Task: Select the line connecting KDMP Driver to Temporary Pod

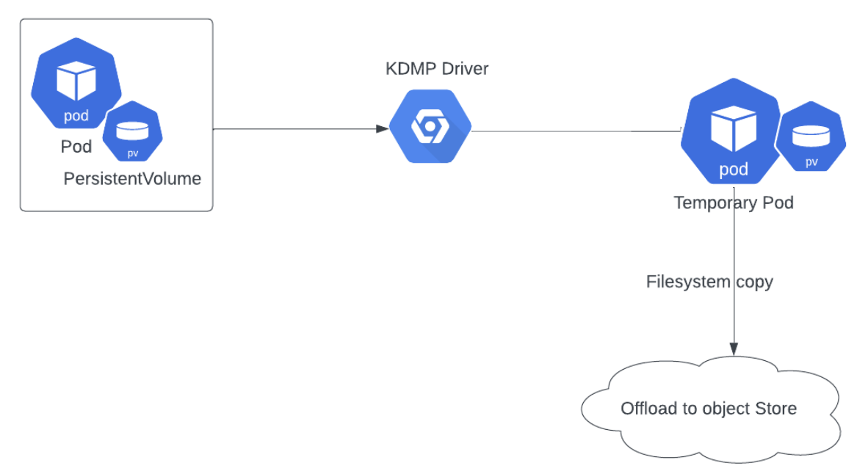Action: [573, 131]
